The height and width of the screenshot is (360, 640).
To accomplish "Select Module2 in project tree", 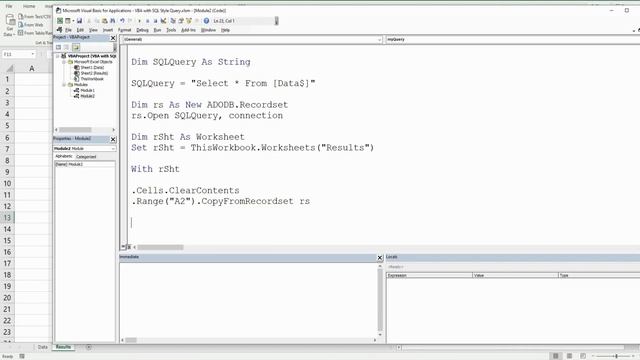I will [x=87, y=96].
